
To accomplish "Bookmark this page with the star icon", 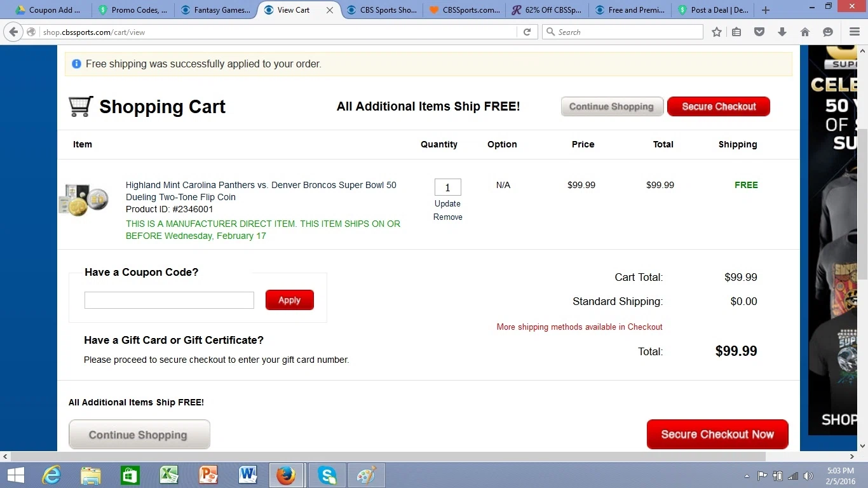I will coord(717,32).
